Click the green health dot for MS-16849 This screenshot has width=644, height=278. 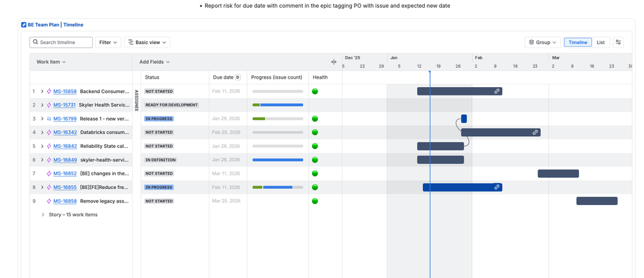[315, 160]
